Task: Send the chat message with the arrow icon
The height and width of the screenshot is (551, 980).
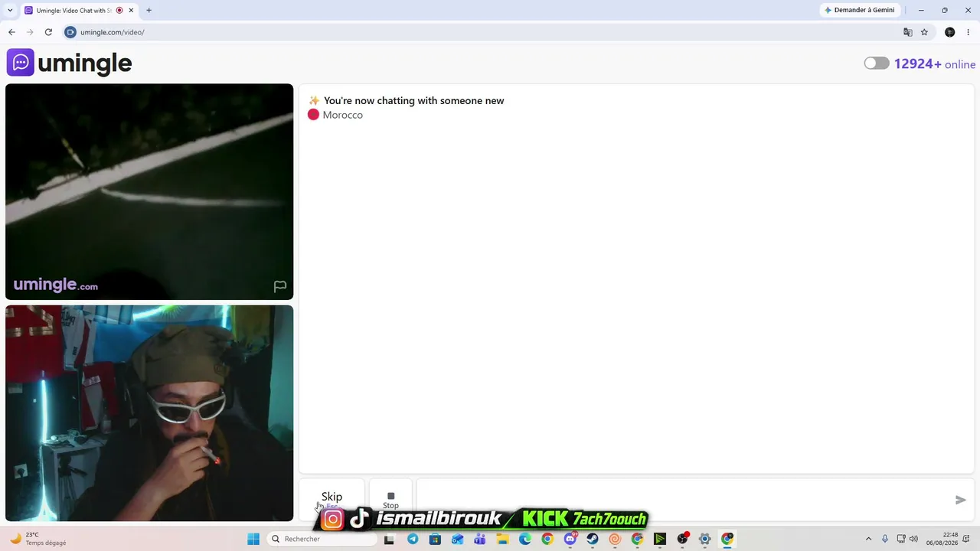Action: (x=961, y=500)
